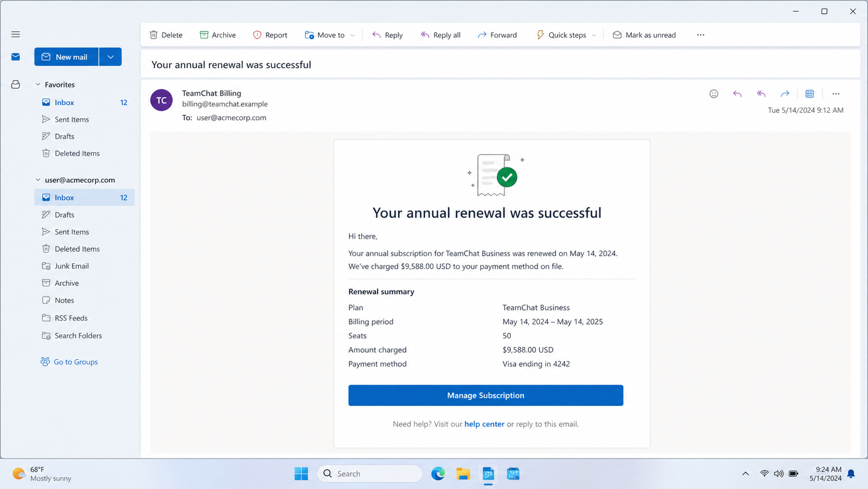Screen dimensions: 868x489
Task: Open Sent Items under Favorites
Action: tap(84, 120)
